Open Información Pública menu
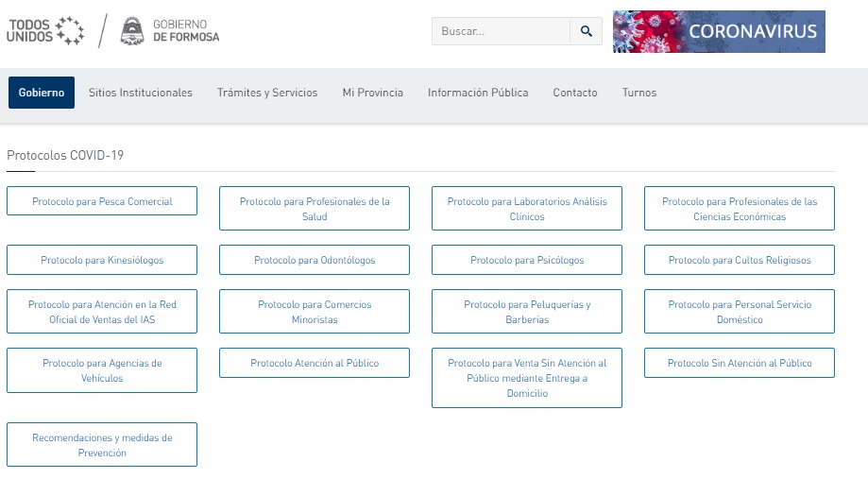The width and height of the screenshot is (868, 479). pos(478,93)
